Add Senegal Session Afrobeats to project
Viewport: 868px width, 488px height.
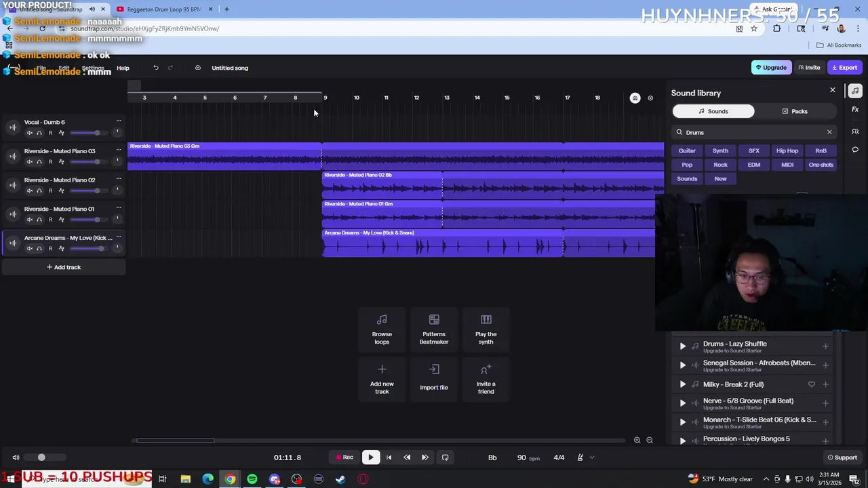[825, 365]
